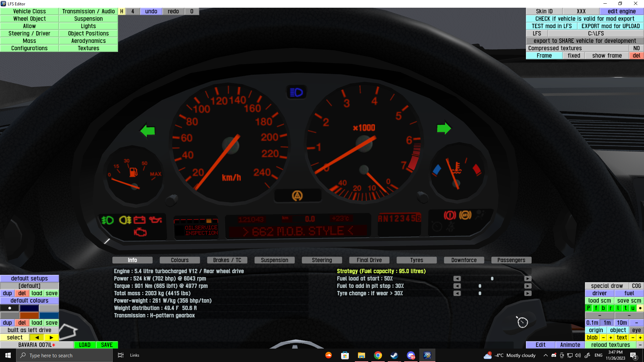
Task: Switch to the Tyres tab
Action: (x=417, y=260)
